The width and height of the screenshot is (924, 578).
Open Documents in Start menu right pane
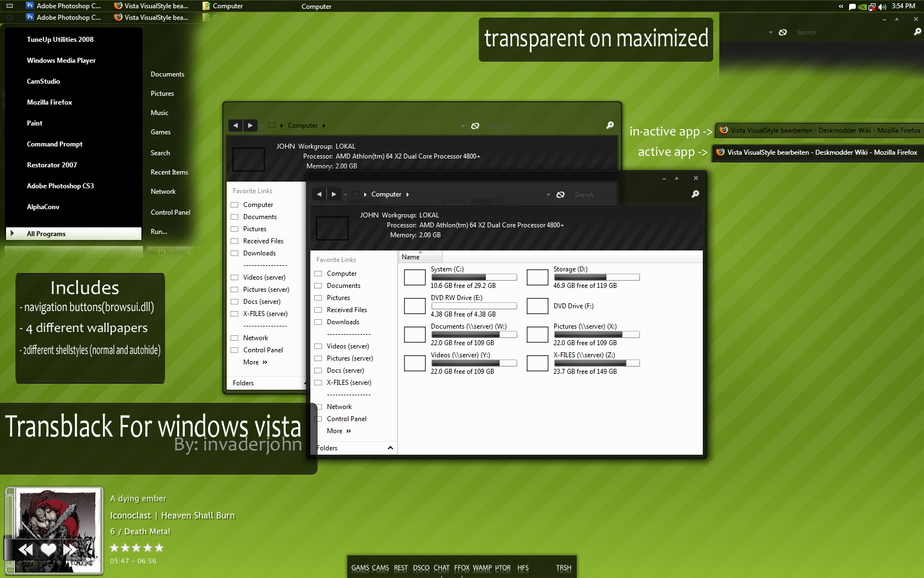(167, 74)
